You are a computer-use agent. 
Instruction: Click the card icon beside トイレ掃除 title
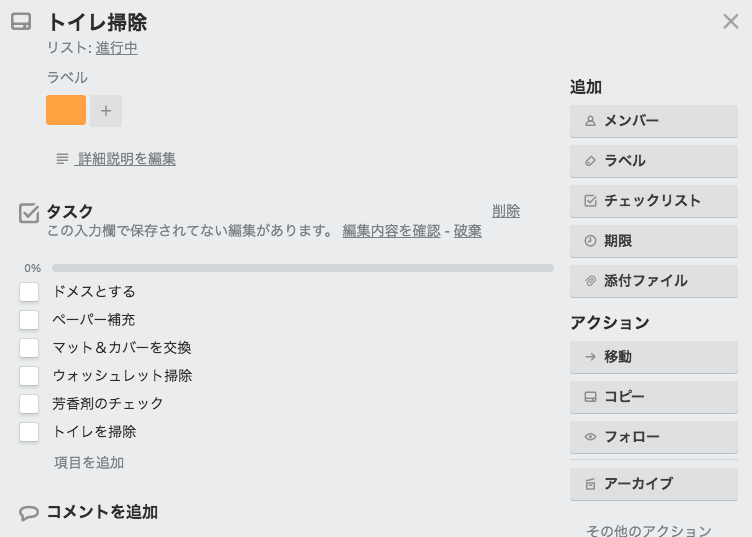21,22
